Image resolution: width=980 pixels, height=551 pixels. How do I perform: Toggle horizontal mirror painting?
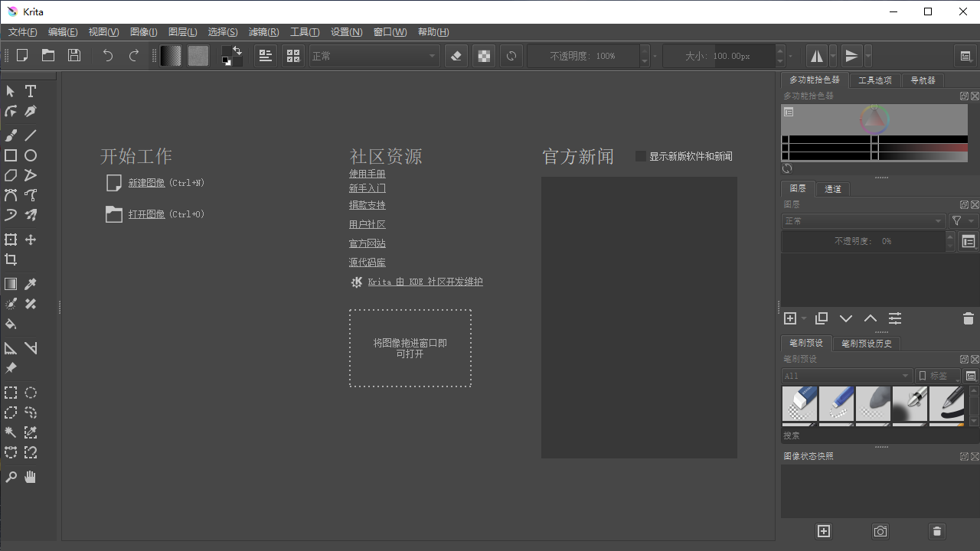(816, 55)
